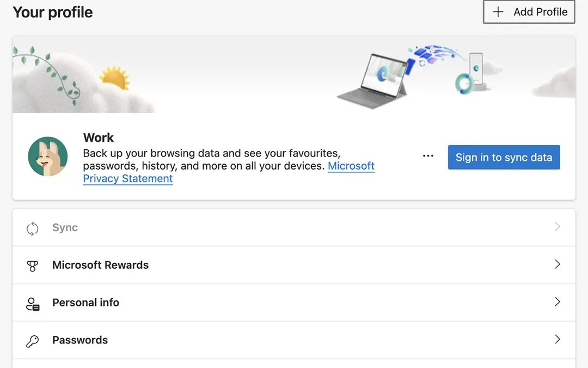Screen dimensions: 588x368
Task: Click the Microsoft Rewards trophy icon
Action: coord(33,266)
